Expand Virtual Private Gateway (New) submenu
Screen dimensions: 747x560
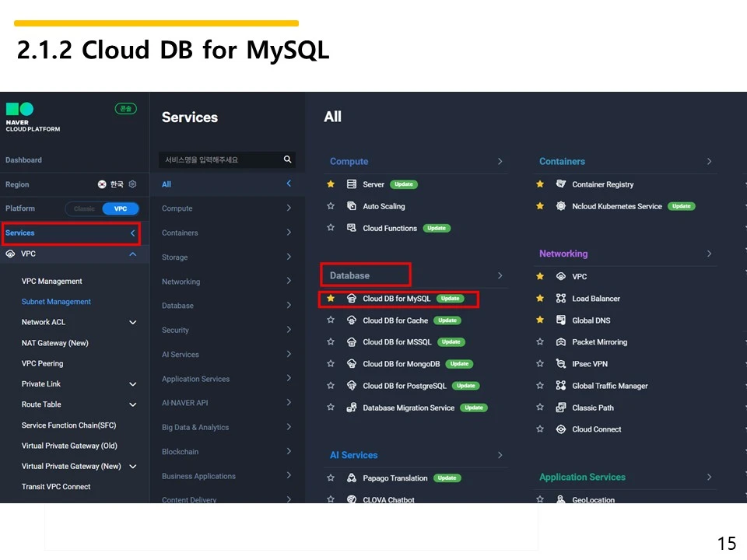click(x=133, y=466)
